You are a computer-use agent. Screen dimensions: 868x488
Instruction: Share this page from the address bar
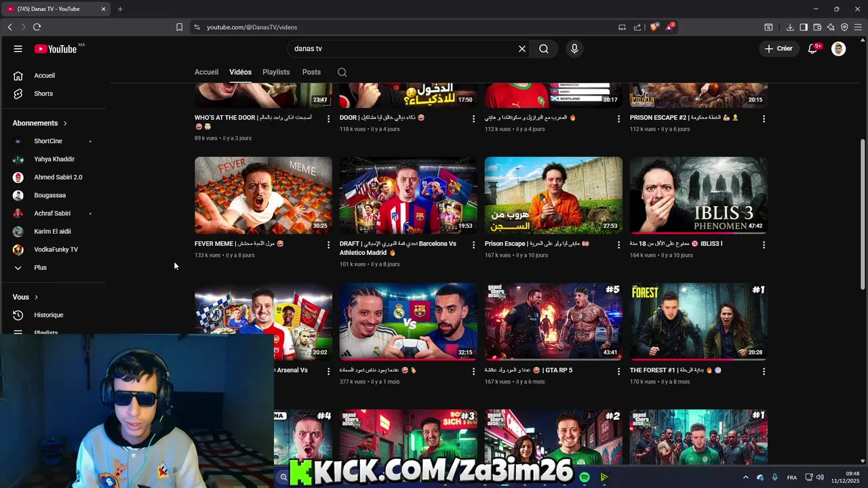tap(637, 27)
